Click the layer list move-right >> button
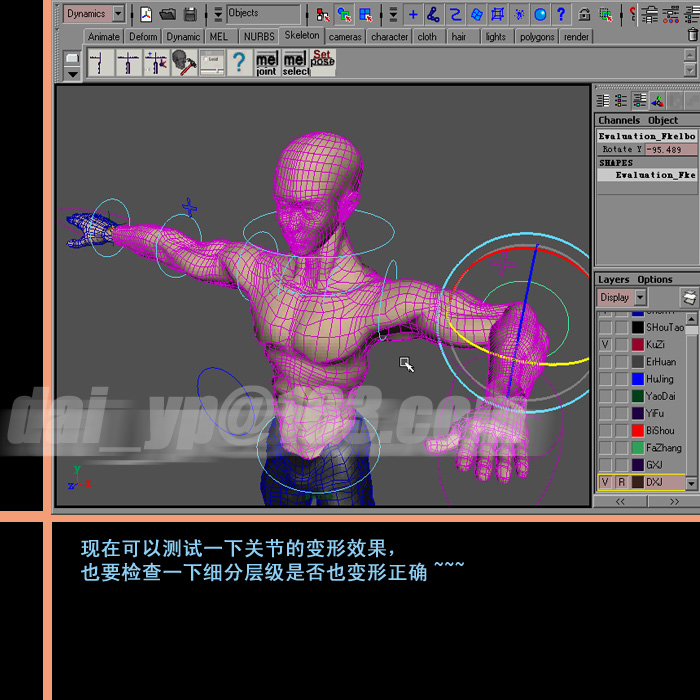Image resolution: width=700 pixels, height=700 pixels. pos(674,501)
